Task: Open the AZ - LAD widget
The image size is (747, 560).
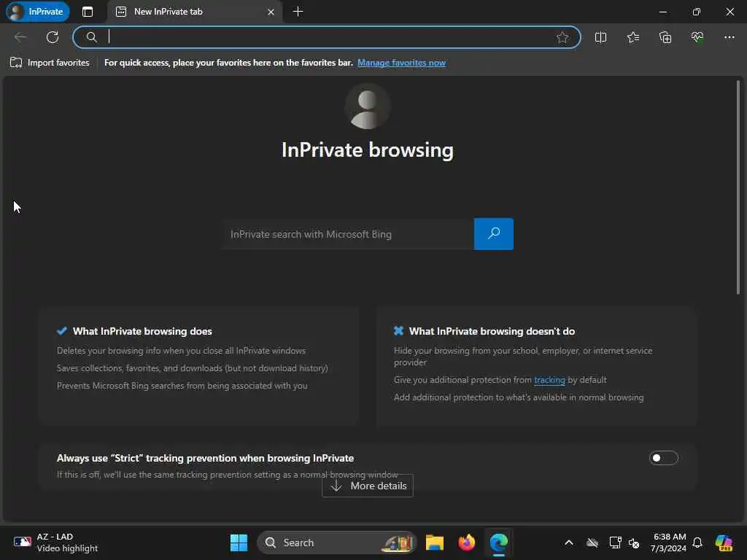Action: coord(55,542)
